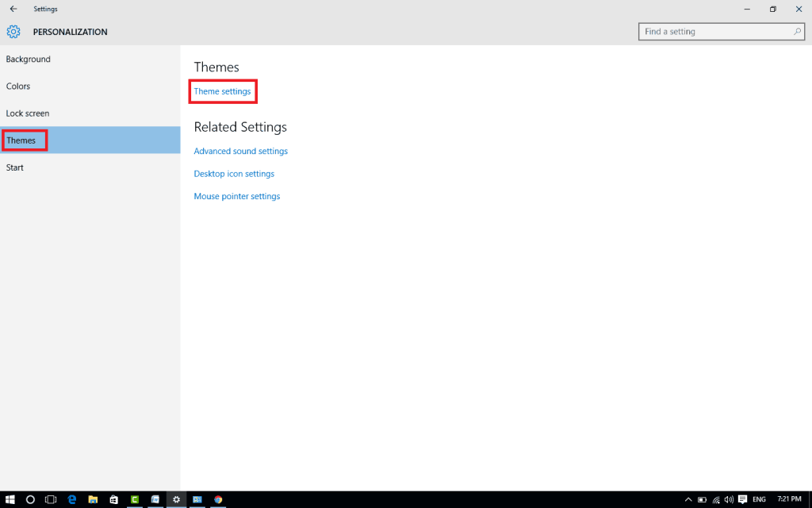Expand hidden icons with the tray chevron
Screen dimensions: 812x508
(x=689, y=499)
